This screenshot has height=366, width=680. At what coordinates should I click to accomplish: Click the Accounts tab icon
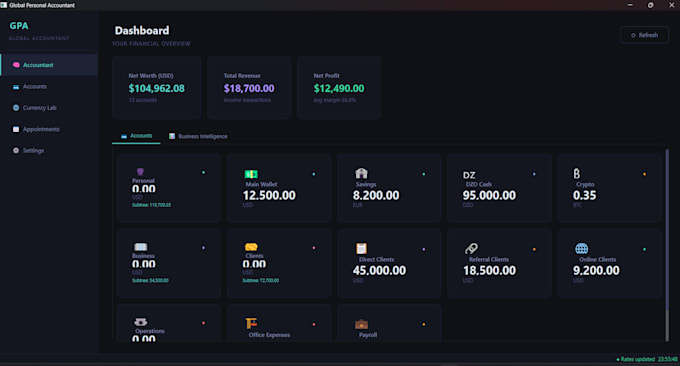click(124, 136)
